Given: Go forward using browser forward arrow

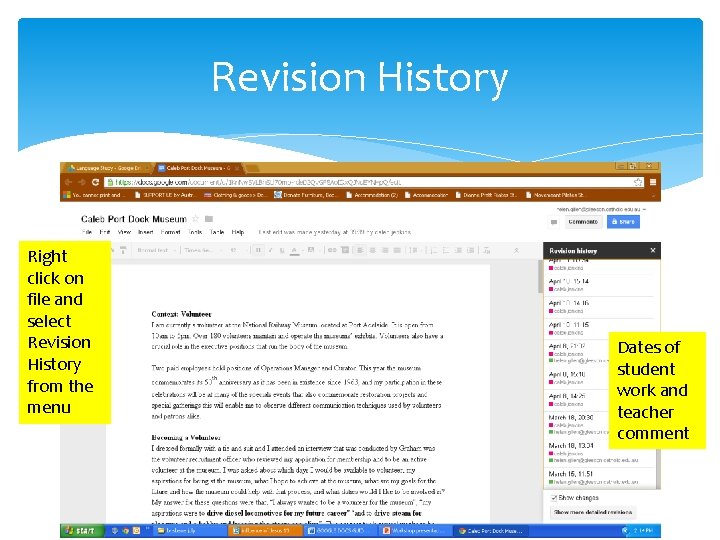Looking at the screenshot, I should coord(82,182).
